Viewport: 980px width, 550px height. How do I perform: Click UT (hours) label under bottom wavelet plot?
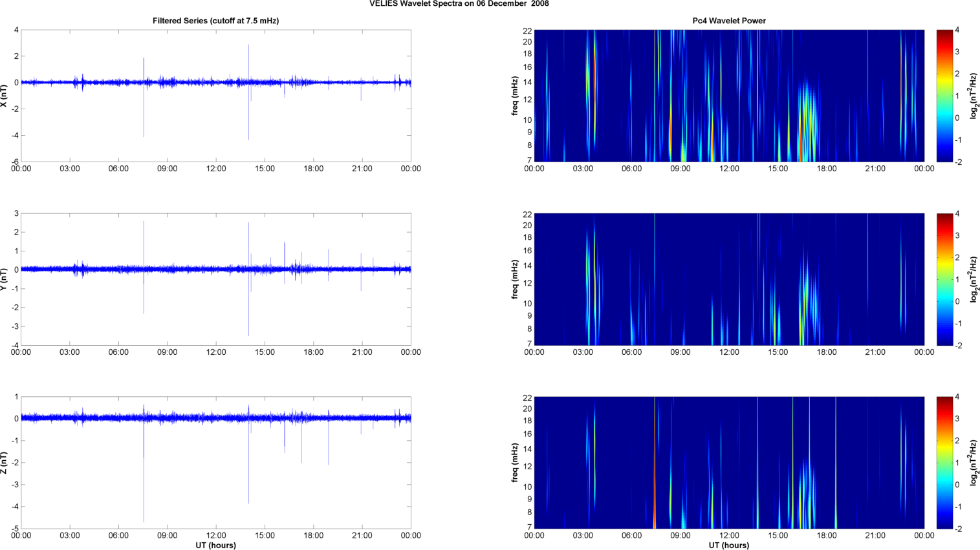pyautogui.click(x=728, y=545)
